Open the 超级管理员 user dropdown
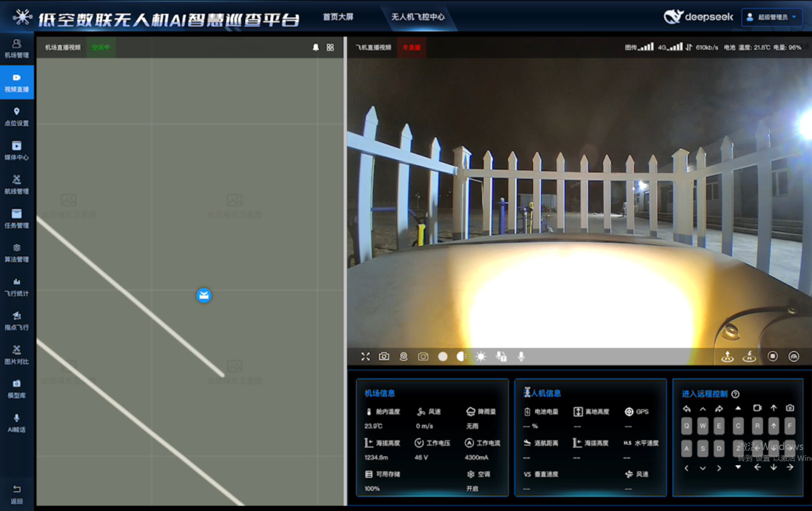The height and width of the screenshot is (511, 812). [773, 17]
